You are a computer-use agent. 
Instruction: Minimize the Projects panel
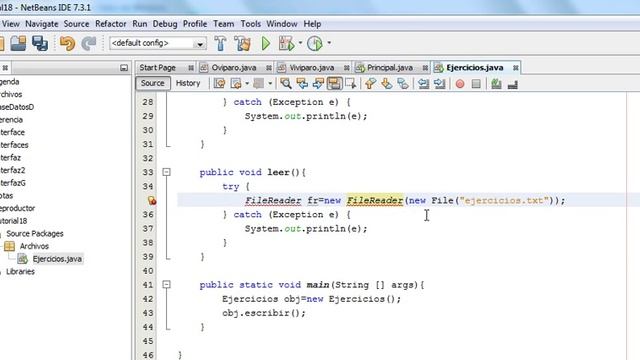124,68
